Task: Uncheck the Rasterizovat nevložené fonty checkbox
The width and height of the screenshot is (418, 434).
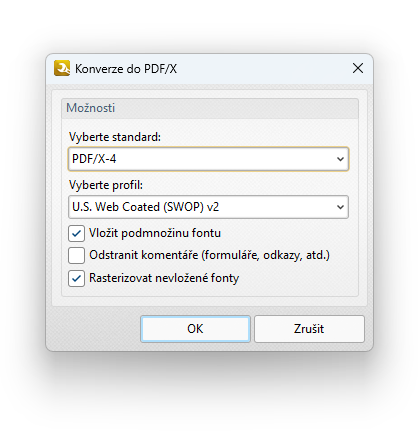Action: [76, 278]
